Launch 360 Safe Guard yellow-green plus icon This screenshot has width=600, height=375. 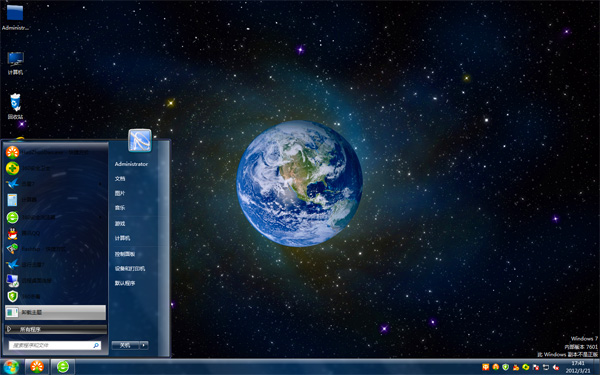coord(55,168)
